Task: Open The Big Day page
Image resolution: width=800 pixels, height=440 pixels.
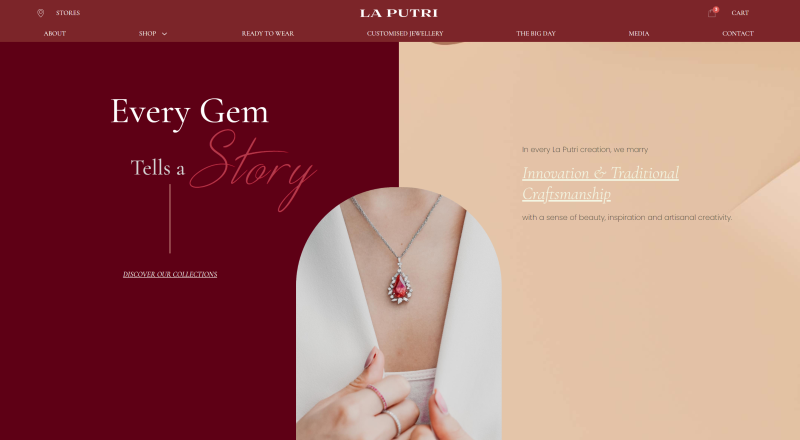Action: 536,34
